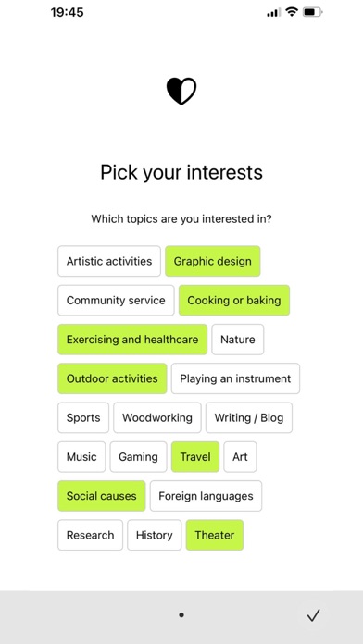Deselect the Theater chip
The height and width of the screenshot is (644, 363).
coord(215,535)
